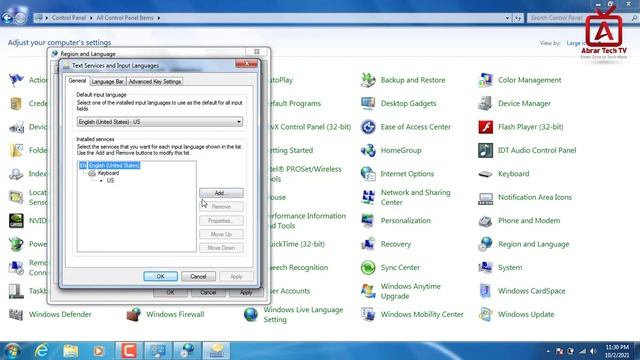Select the General tab

click(x=77, y=81)
